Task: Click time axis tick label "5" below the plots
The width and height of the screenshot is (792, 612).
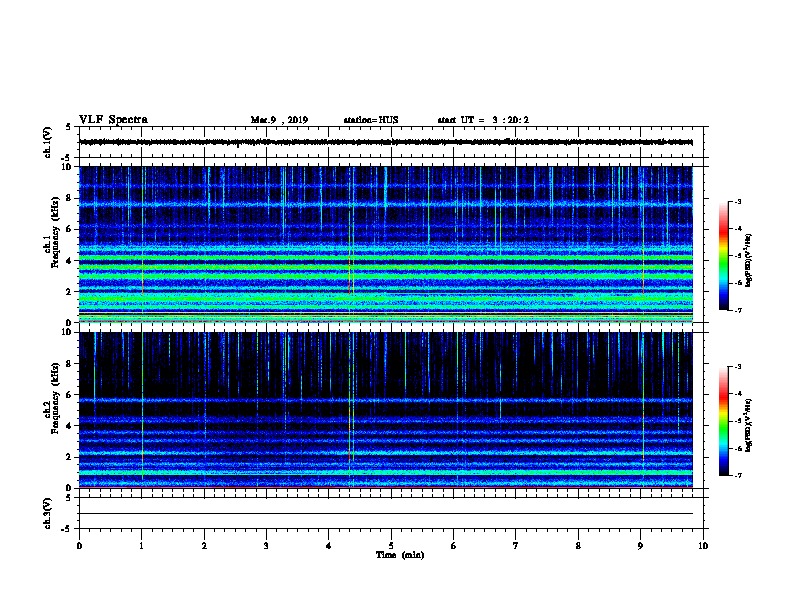Action: 391,546
